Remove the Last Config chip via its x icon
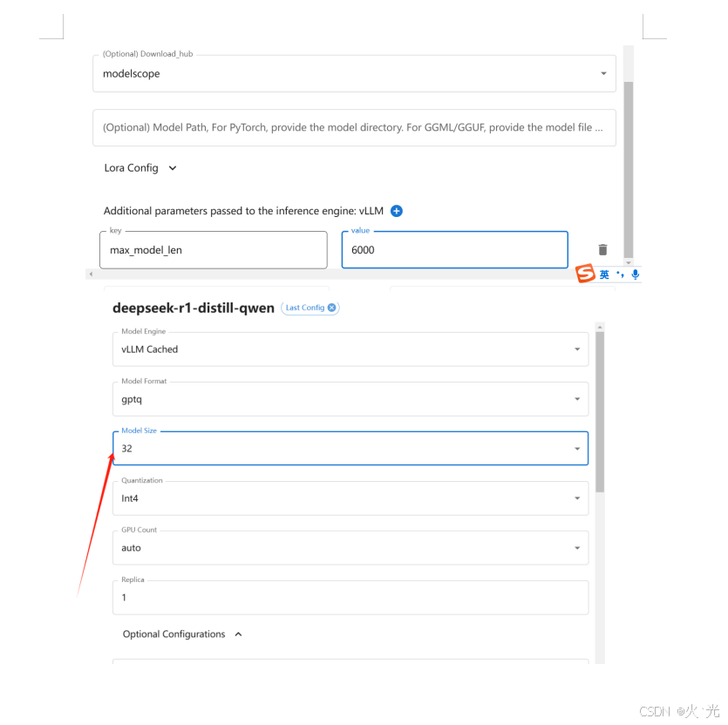This screenshot has width=728, height=725. click(331, 308)
